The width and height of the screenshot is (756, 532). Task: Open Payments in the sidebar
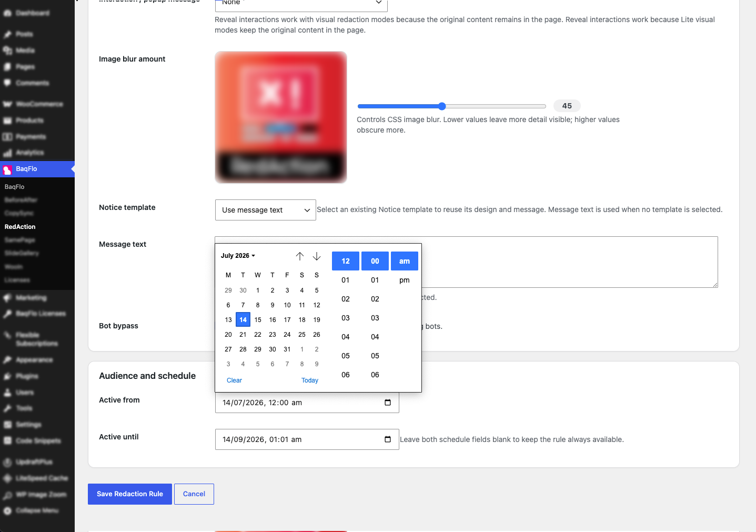coord(31,137)
